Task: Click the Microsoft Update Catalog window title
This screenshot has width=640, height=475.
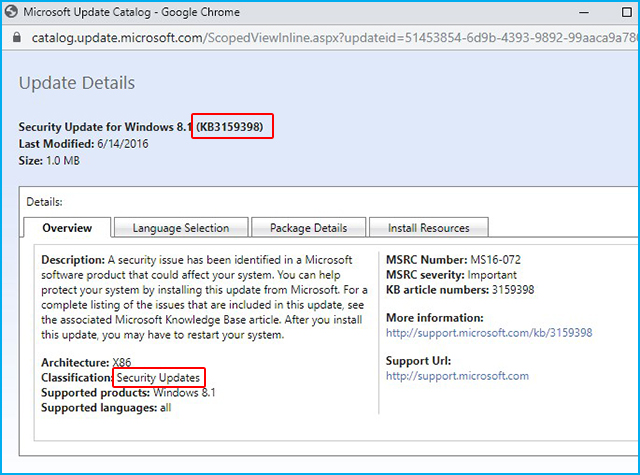Action: [x=131, y=12]
